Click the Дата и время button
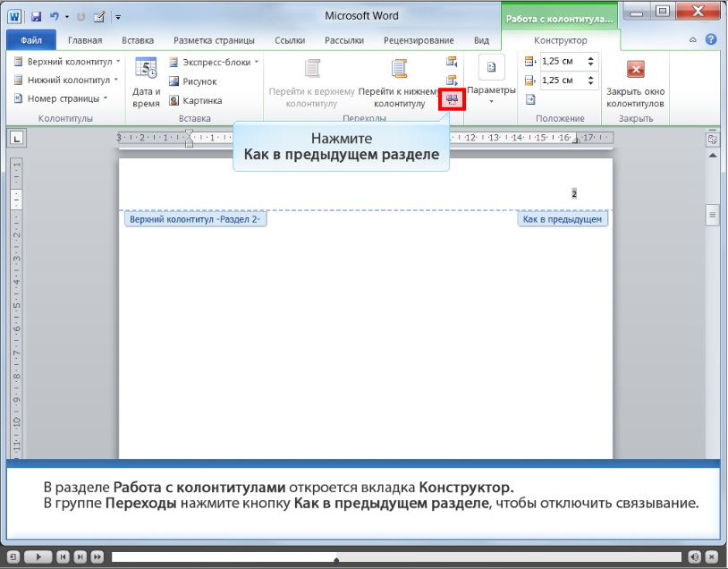The image size is (728, 569). (x=147, y=82)
